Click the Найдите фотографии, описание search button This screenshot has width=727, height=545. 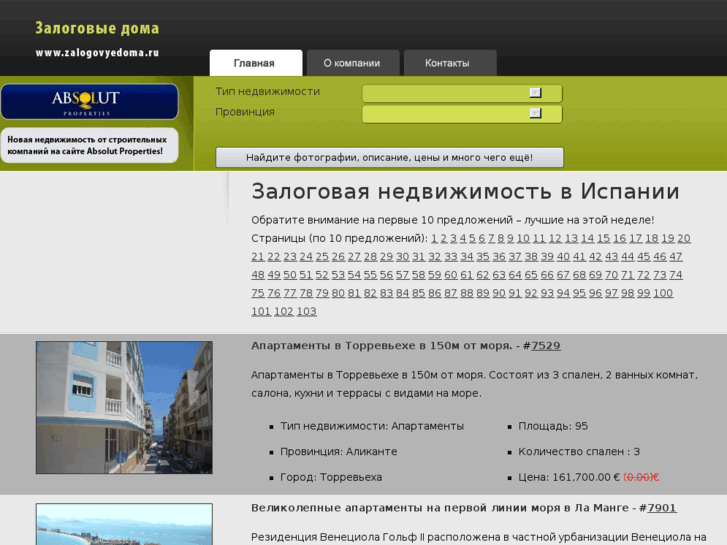(389, 157)
